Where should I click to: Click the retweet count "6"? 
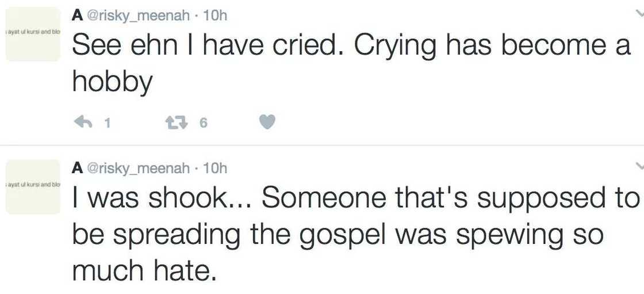point(203,123)
